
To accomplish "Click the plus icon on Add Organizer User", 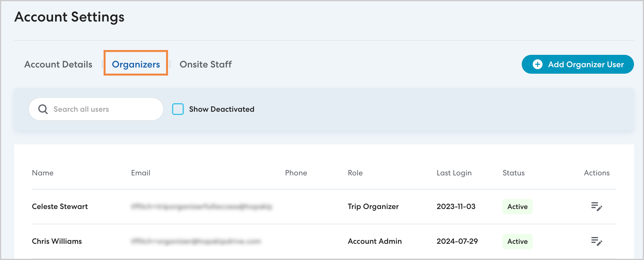I will pos(537,64).
